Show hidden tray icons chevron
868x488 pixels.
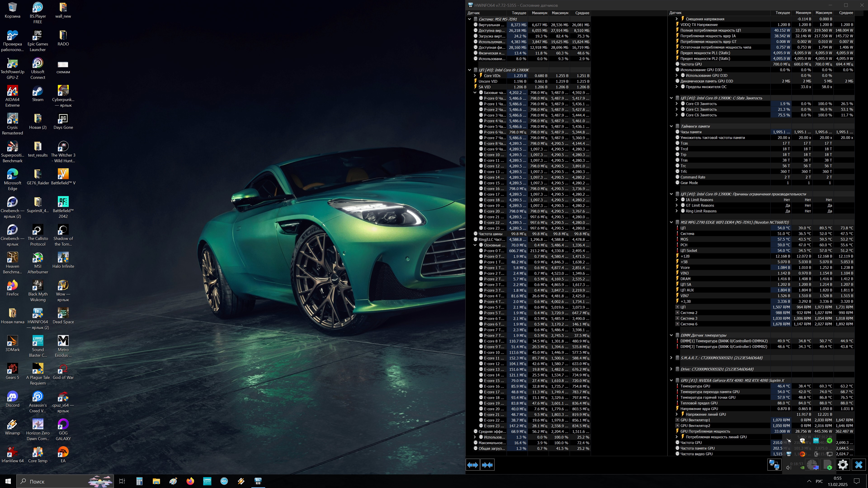click(809, 481)
